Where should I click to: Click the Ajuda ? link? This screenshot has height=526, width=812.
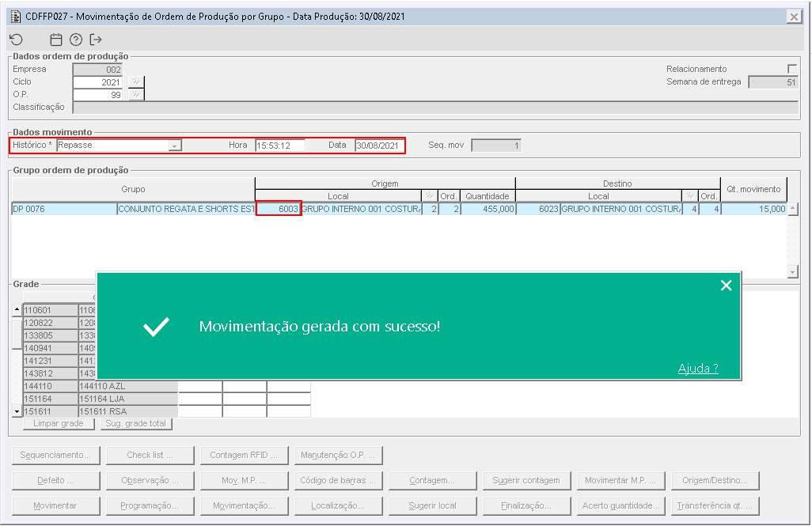click(698, 368)
